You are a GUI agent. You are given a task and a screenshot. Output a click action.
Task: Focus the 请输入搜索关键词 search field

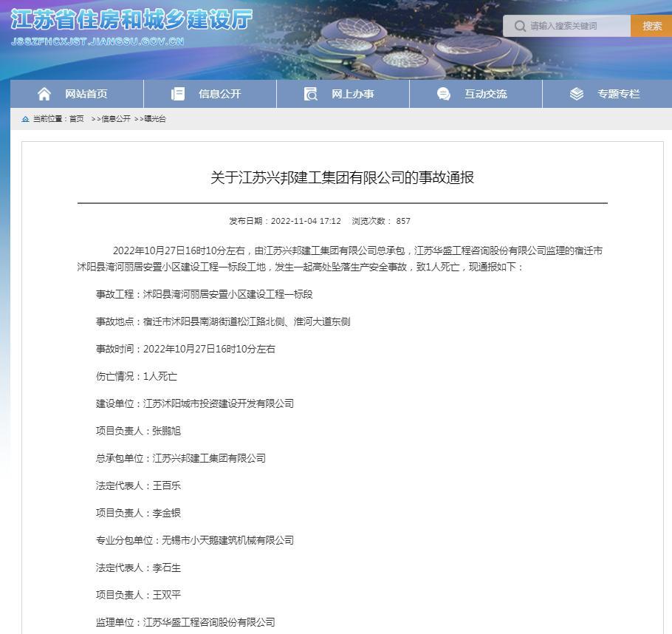click(x=566, y=26)
